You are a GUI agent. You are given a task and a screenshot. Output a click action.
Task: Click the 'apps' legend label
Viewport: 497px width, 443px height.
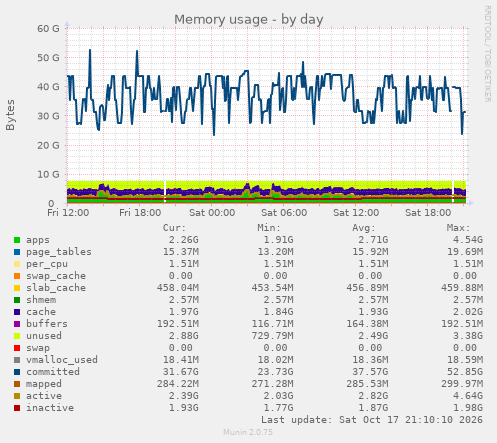coord(38,240)
